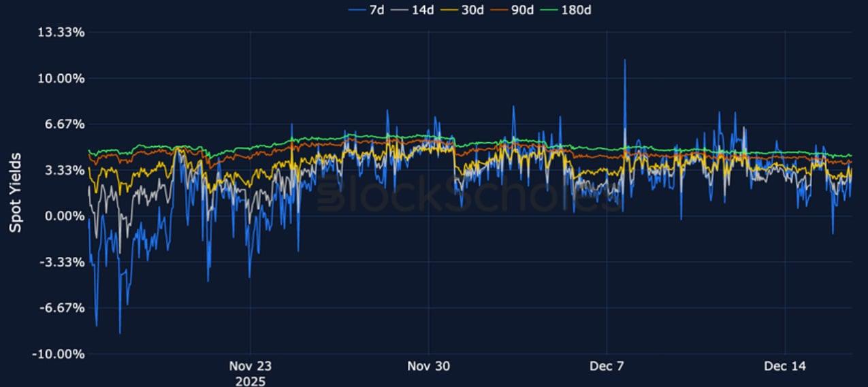Click the -10.00% y-axis label

point(59,354)
